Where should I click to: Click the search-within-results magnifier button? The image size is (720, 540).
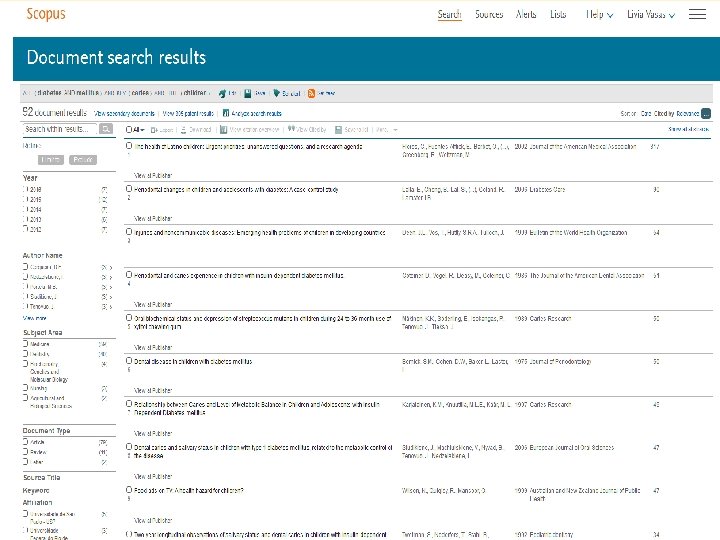pos(106,129)
